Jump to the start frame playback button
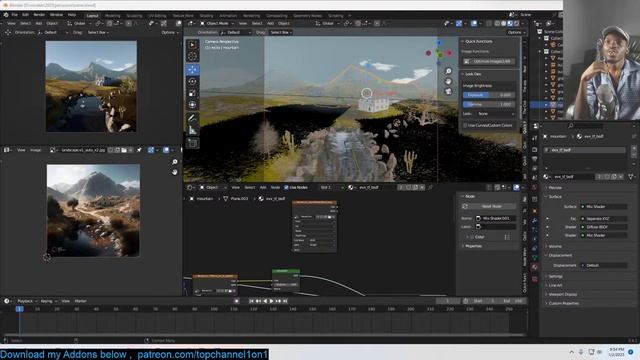 tap(251, 301)
